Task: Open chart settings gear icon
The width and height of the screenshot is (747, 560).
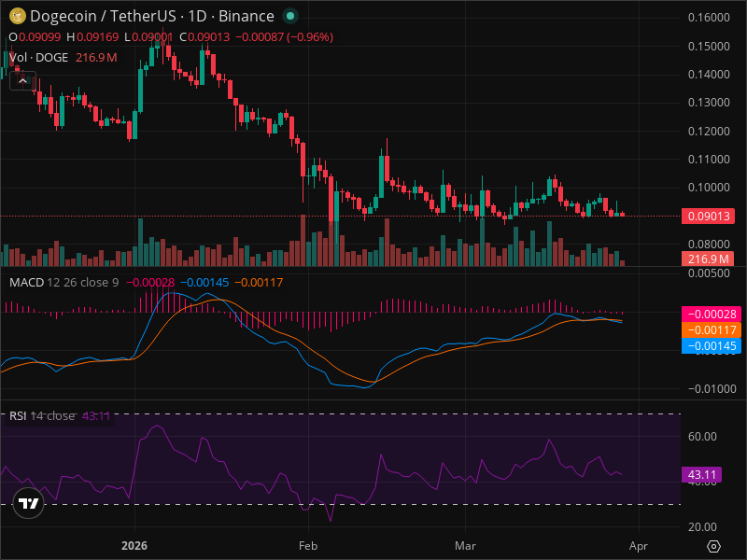Action: [x=713, y=546]
